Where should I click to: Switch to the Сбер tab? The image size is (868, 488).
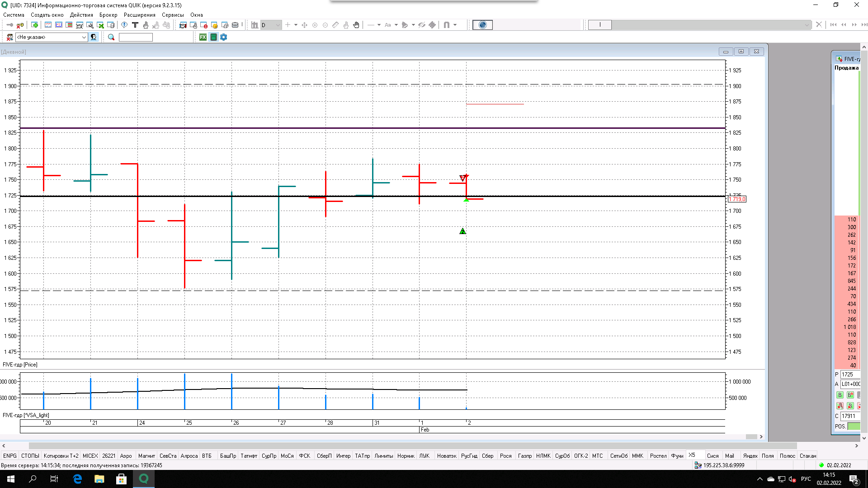pos(487,456)
